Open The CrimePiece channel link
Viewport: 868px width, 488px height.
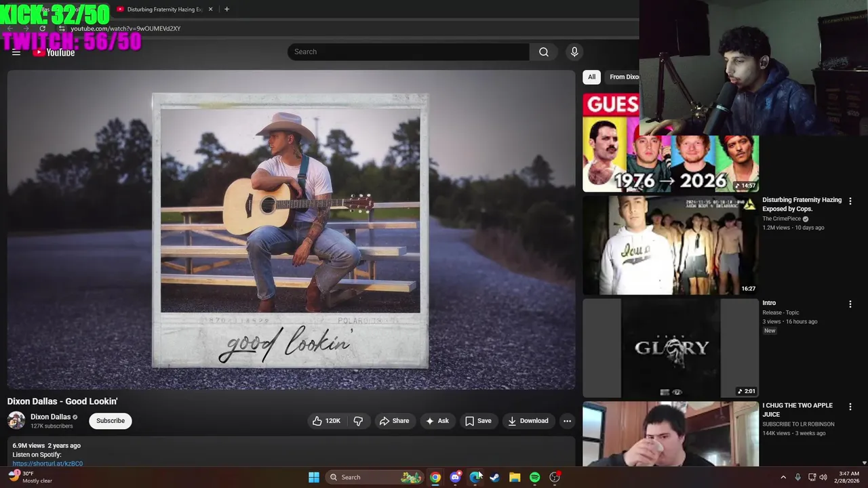tap(781, 219)
